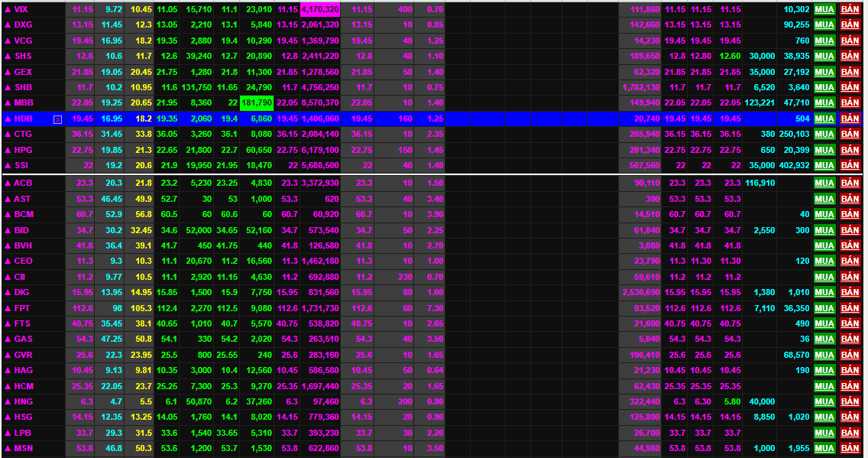The height and width of the screenshot is (458, 868).
Task: Sell VCG using its BÁN button
Action: (x=850, y=41)
